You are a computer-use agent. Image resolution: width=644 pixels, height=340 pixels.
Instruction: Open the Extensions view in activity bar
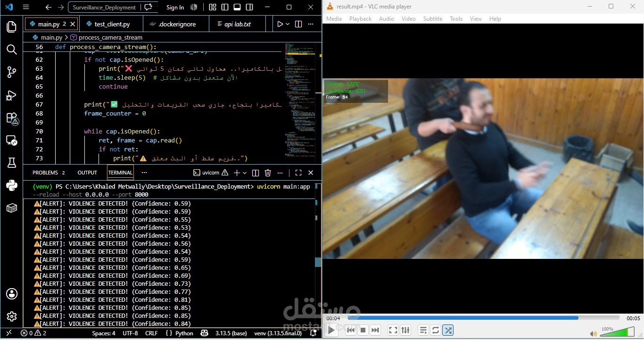[12, 118]
